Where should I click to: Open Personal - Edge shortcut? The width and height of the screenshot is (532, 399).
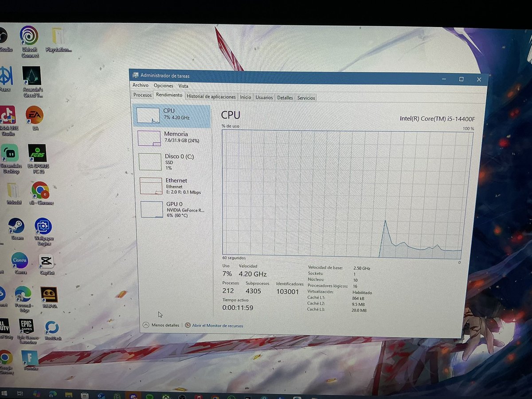23,300
